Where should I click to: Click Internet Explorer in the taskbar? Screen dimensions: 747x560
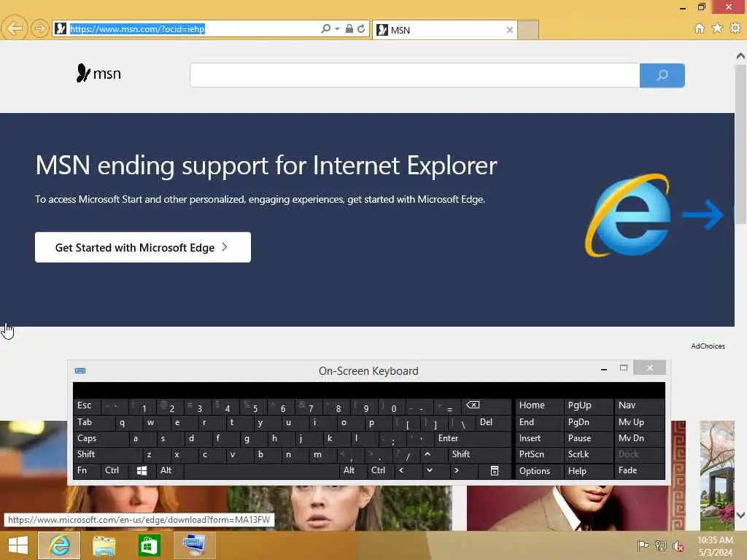(x=59, y=545)
